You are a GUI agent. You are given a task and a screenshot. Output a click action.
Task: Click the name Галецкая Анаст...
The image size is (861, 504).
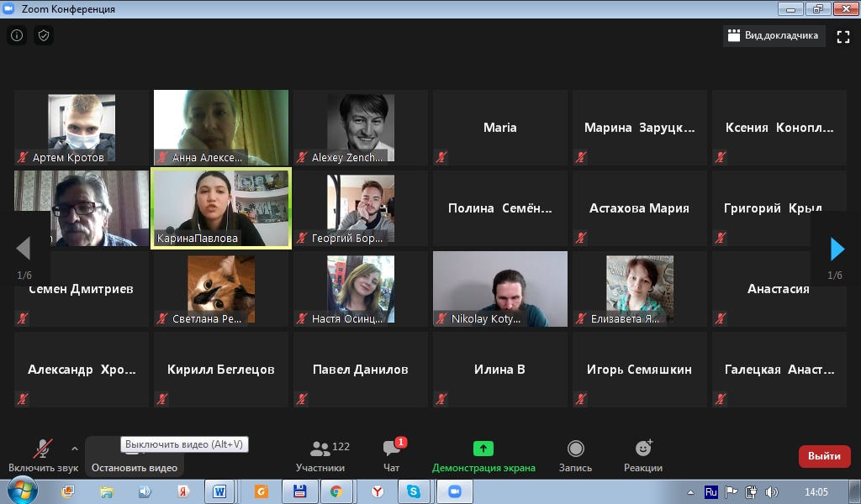point(779,370)
